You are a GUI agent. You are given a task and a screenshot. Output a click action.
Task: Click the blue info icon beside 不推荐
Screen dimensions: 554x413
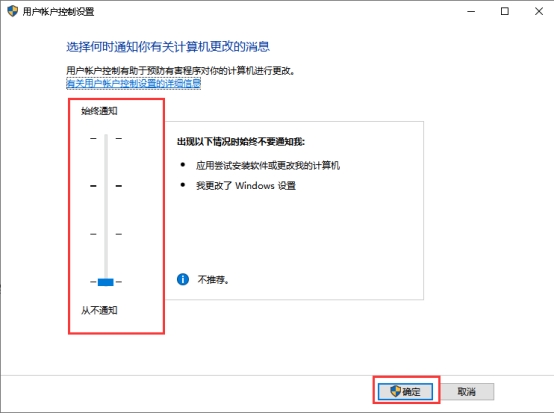click(183, 279)
